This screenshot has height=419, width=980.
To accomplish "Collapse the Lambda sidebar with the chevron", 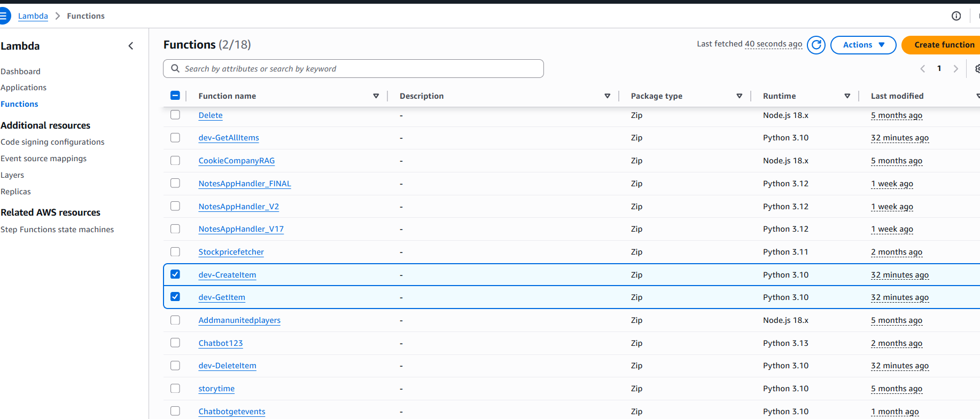I will [x=131, y=46].
